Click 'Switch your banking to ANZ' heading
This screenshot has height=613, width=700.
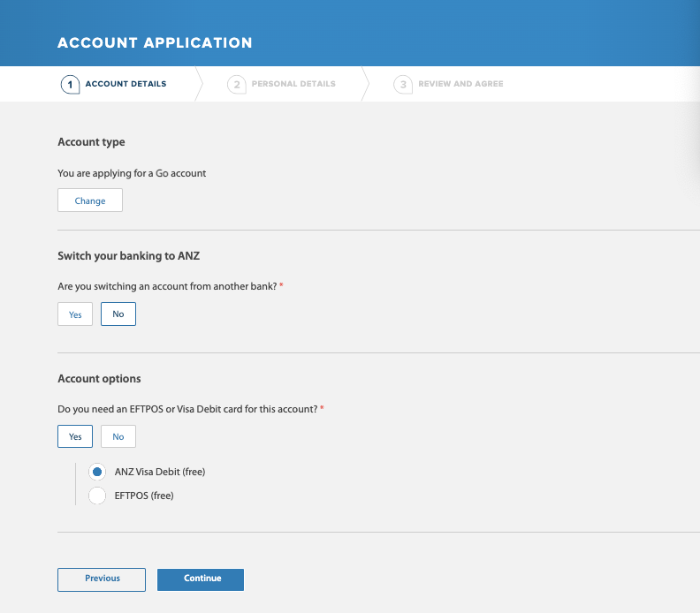pos(128,256)
